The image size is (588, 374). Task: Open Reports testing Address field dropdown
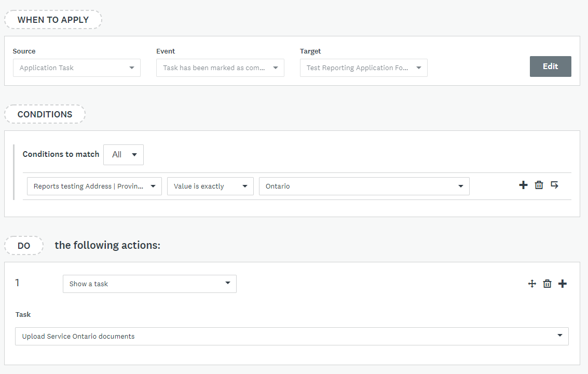pyautogui.click(x=94, y=186)
